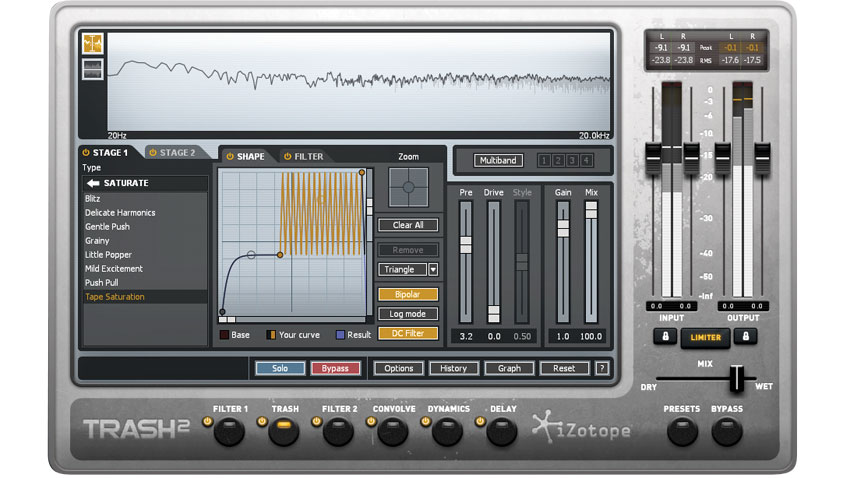The height and width of the screenshot is (478, 850).
Task: Click the Dry/Wet mix slider handle
Action: click(x=736, y=378)
